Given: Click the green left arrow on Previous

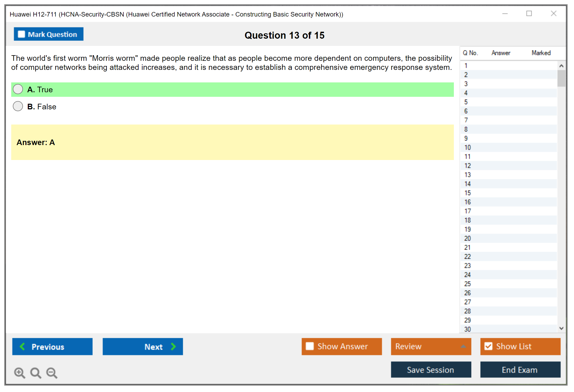Looking at the screenshot, I should point(22,346).
